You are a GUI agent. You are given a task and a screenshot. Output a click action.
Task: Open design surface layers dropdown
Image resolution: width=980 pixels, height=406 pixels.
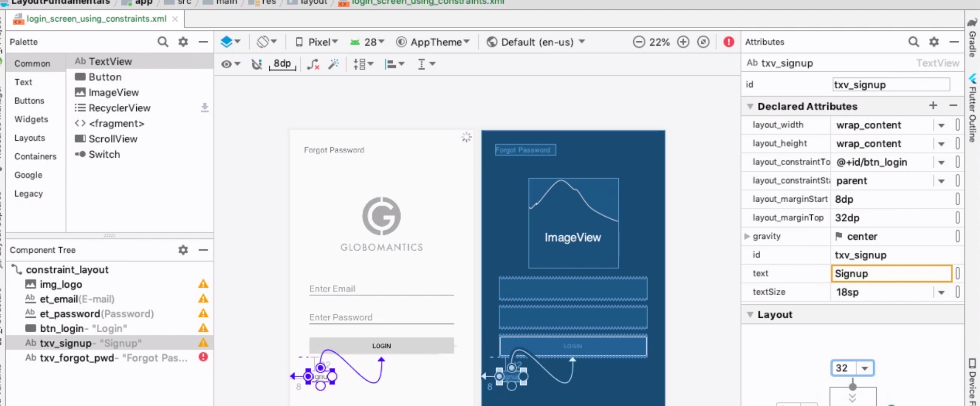231,42
